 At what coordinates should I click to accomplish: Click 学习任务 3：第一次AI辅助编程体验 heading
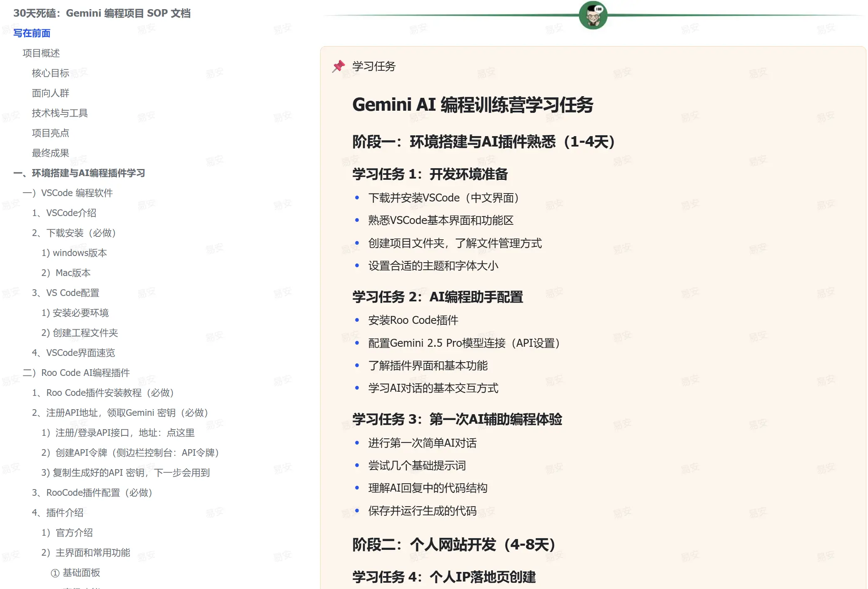point(457,419)
